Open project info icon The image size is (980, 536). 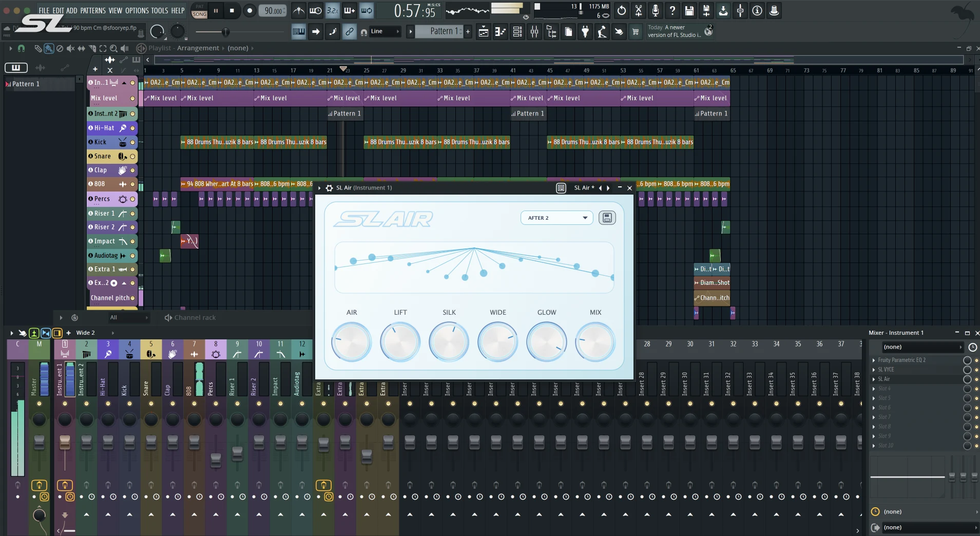pyautogui.click(x=757, y=10)
